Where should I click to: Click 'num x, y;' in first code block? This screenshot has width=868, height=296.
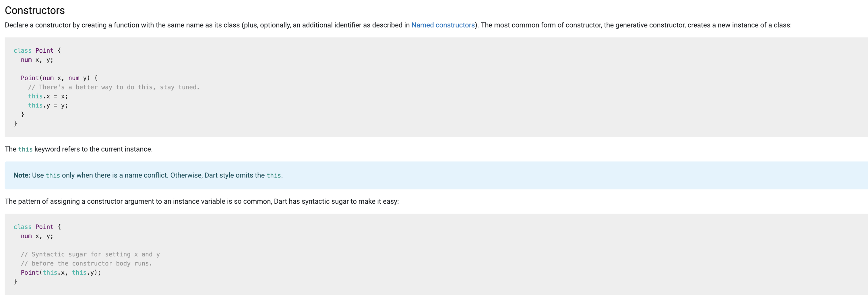[37, 60]
